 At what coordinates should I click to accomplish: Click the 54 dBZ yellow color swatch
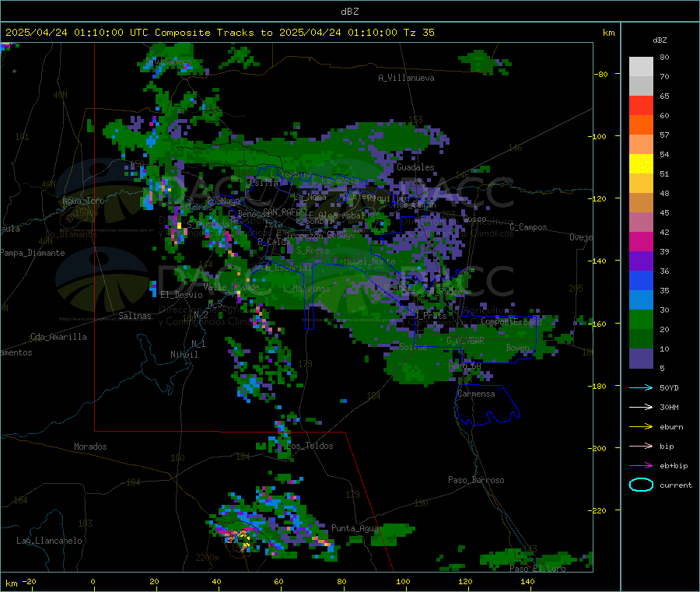(x=641, y=164)
